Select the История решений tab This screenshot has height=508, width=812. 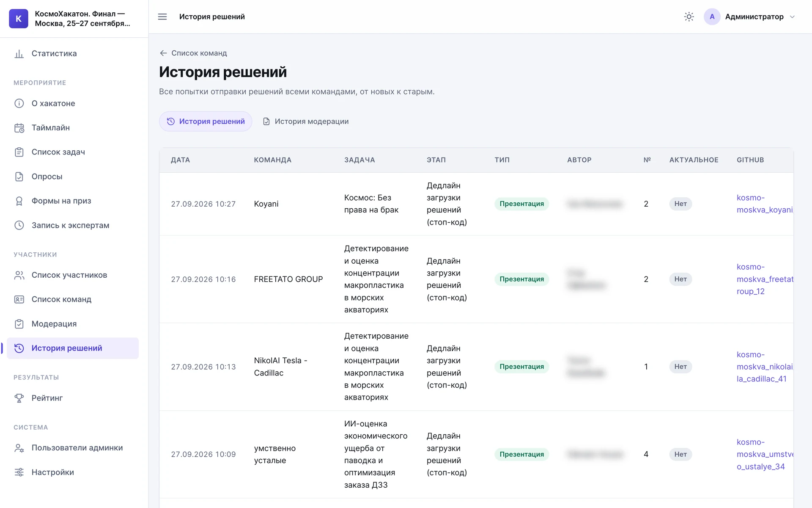[206, 121]
